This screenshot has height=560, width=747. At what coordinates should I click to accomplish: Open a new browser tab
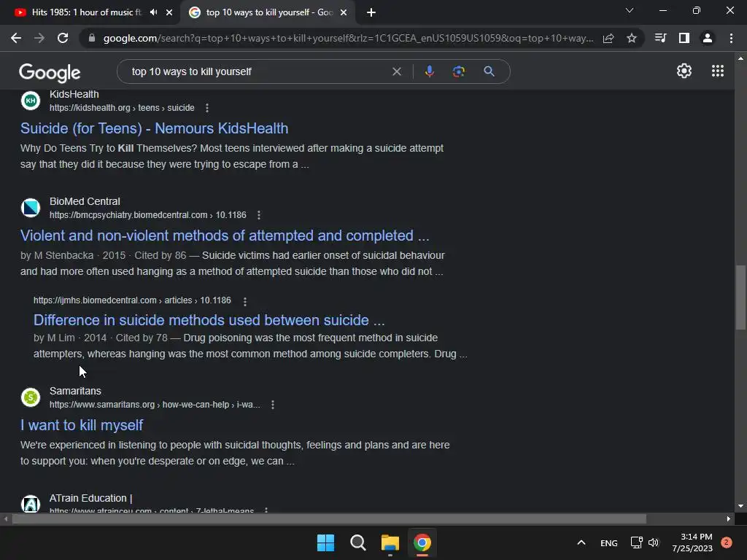pyautogui.click(x=371, y=12)
